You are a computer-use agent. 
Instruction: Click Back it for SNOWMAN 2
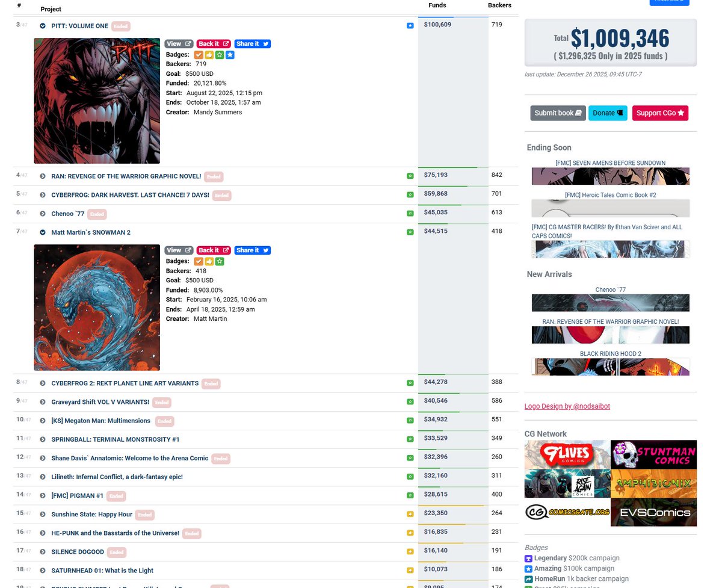pos(214,250)
